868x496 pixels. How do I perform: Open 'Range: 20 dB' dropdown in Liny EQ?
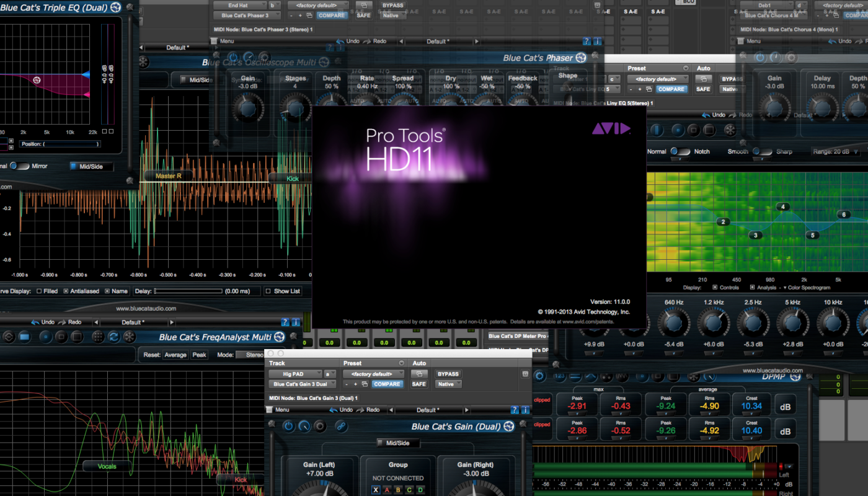(836, 151)
